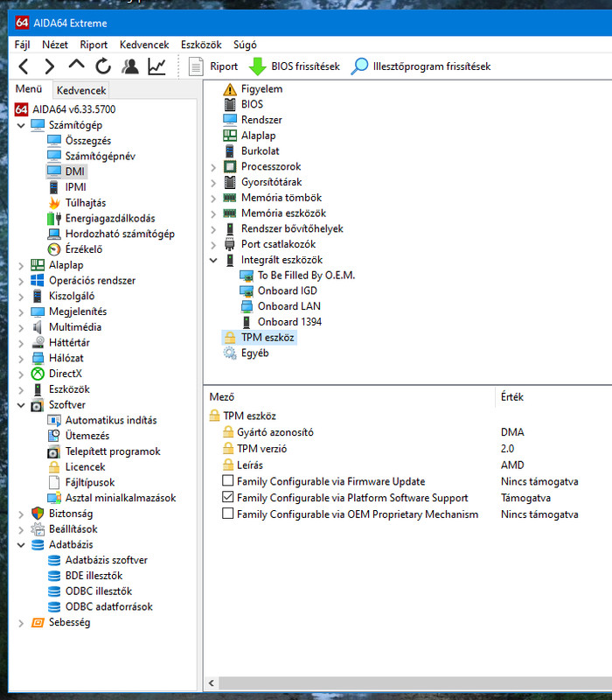Switch to the Kedvencek tab in sidebar
This screenshot has height=700, width=612.
coord(81,90)
